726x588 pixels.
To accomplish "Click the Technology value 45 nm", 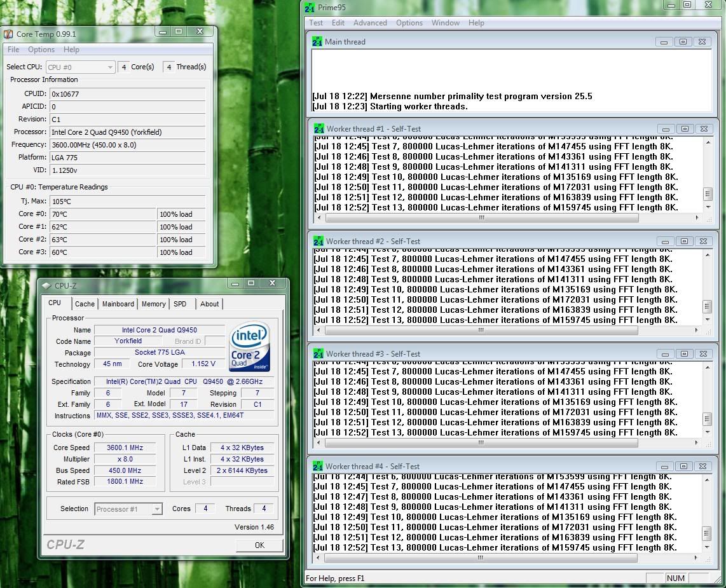I will pos(113,364).
